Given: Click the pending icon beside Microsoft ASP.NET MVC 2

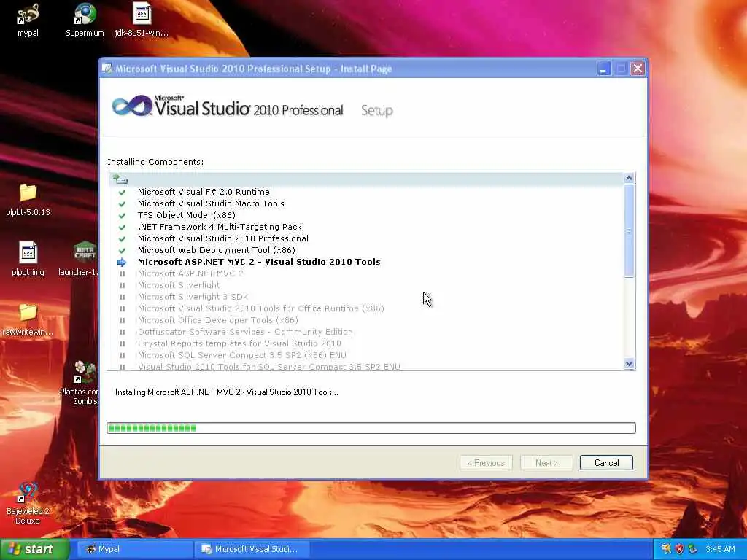Looking at the screenshot, I should point(122,274).
